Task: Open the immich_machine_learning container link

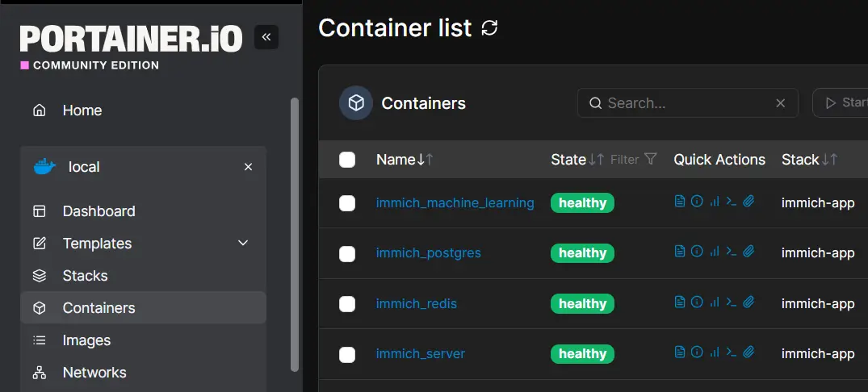Action: (x=455, y=203)
